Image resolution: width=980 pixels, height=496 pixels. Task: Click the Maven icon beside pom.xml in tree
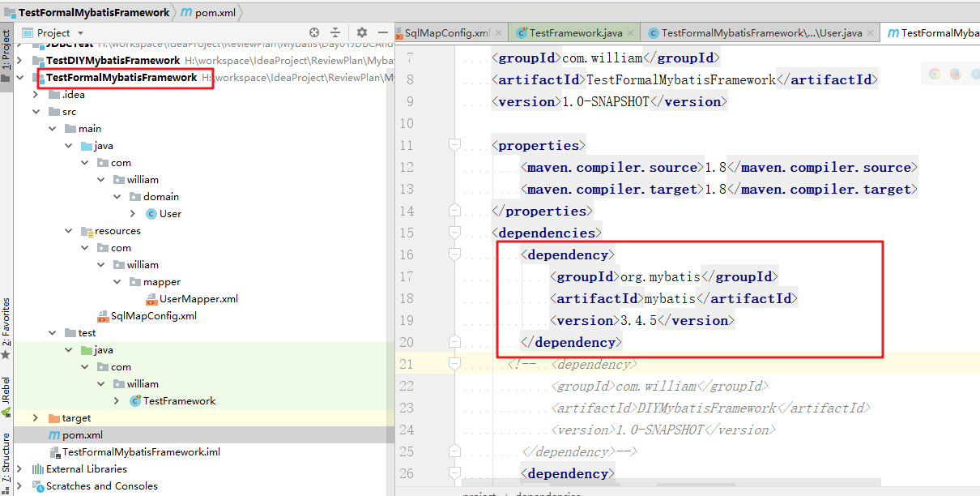point(54,435)
